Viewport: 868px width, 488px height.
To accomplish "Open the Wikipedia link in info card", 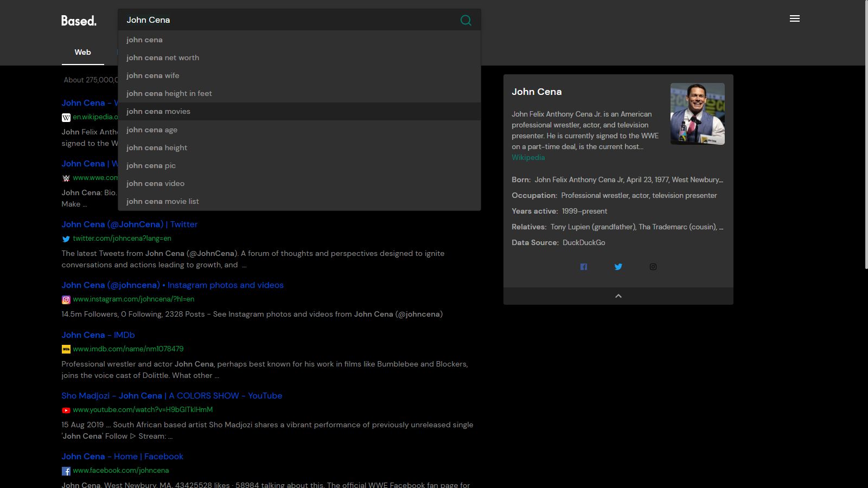I will click(x=528, y=157).
